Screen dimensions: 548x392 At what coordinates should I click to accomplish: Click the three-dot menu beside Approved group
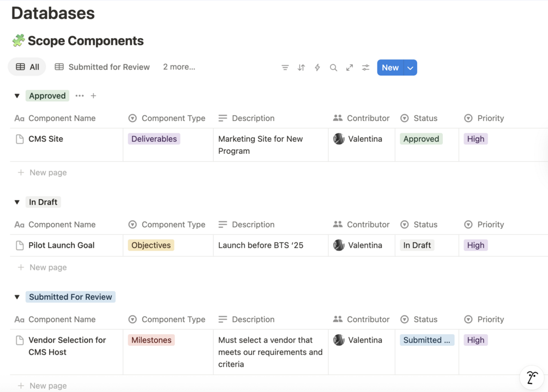[80, 96]
